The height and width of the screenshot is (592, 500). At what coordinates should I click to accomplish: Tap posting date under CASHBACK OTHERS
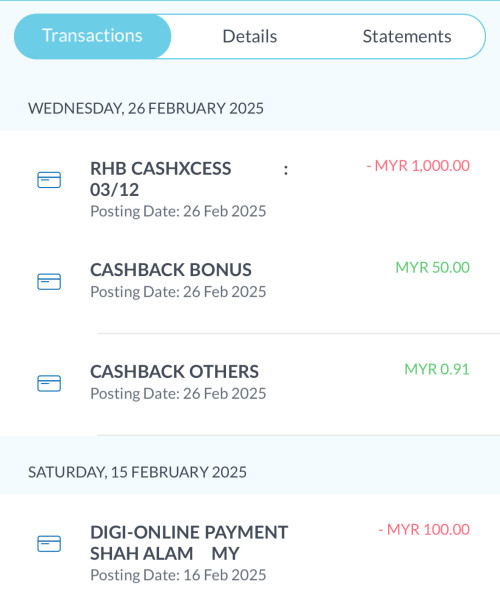pyautogui.click(x=178, y=394)
